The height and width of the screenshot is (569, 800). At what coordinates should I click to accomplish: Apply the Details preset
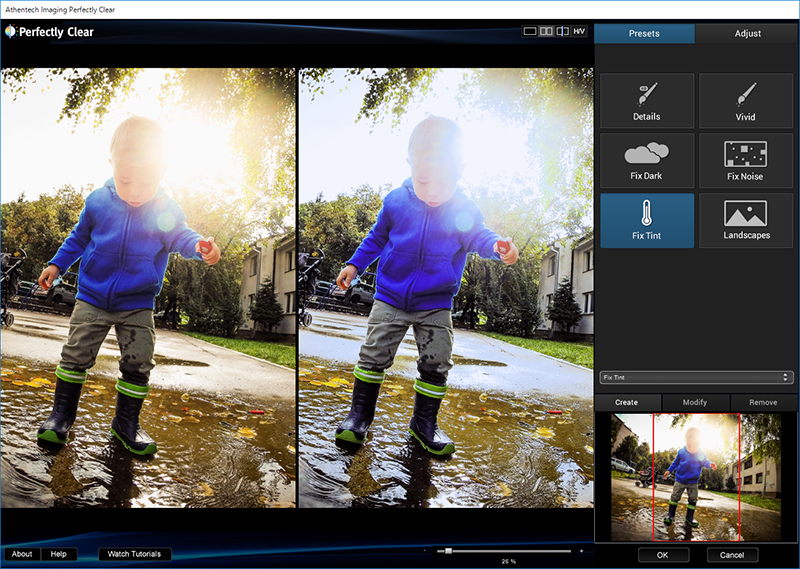(x=647, y=101)
